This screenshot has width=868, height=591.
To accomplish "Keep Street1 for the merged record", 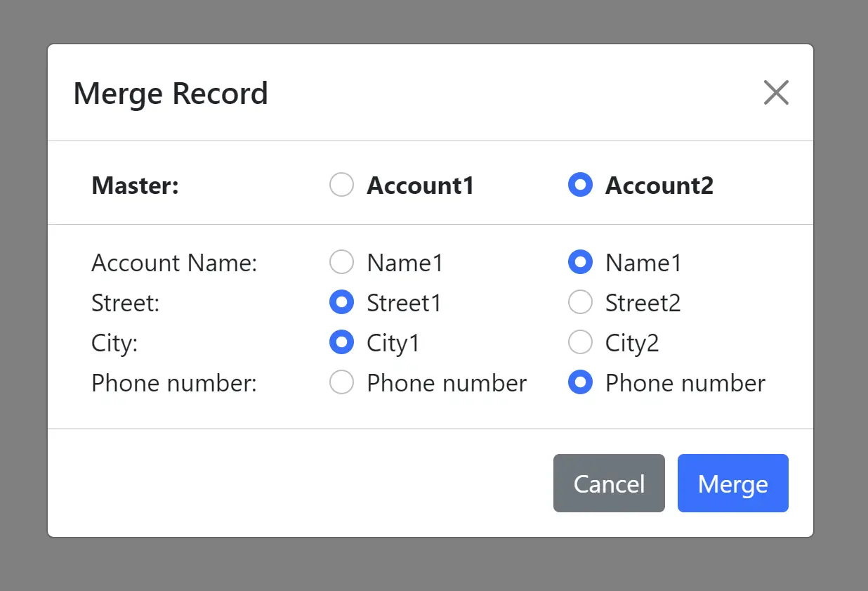I will coord(341,301).
